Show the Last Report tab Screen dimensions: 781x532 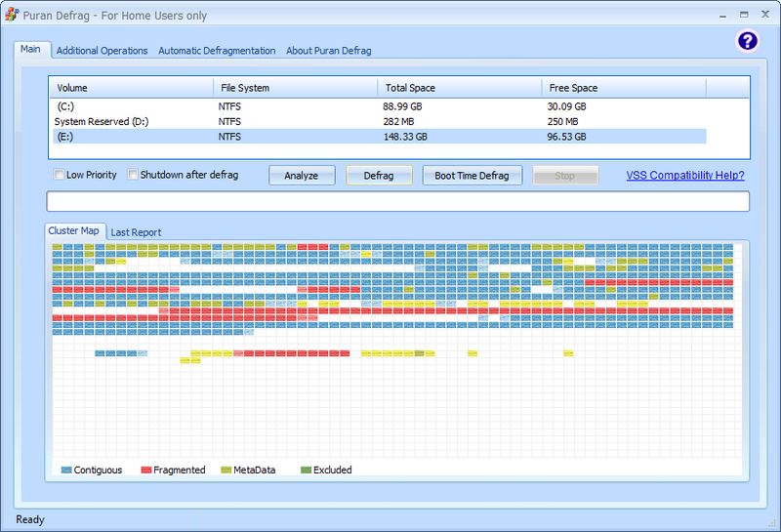coord(136,232)
